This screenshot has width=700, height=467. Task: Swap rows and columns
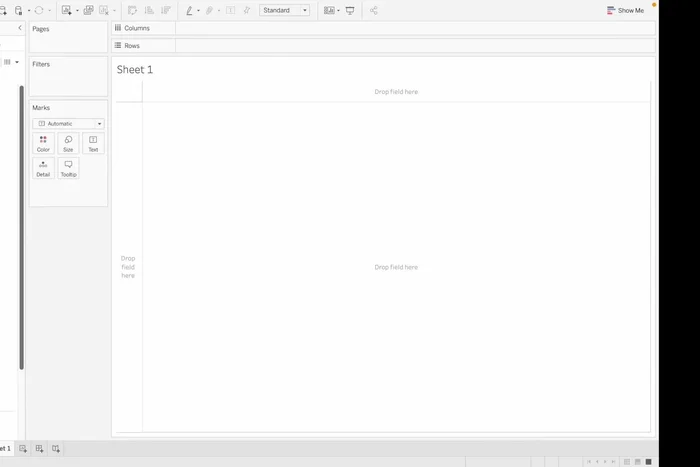pyautogui.click(x=132, y=10)
